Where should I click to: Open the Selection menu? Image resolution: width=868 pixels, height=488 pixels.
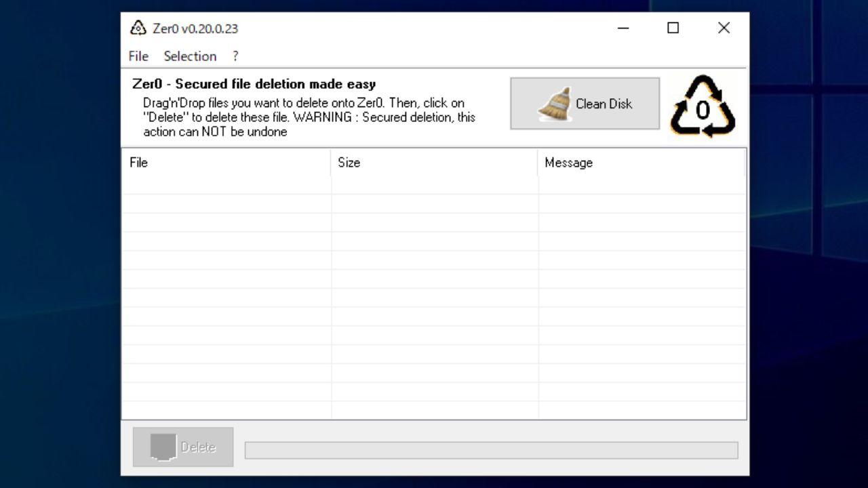190,56
